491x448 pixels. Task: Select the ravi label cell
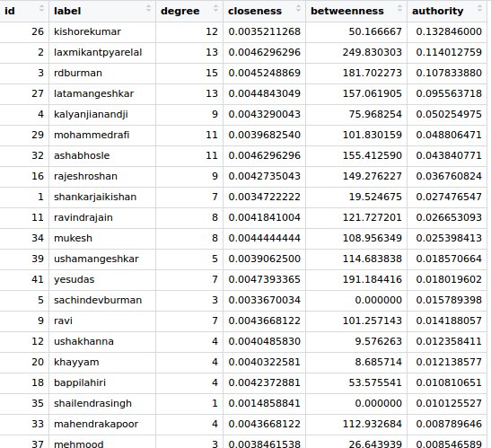pos(102,321)
